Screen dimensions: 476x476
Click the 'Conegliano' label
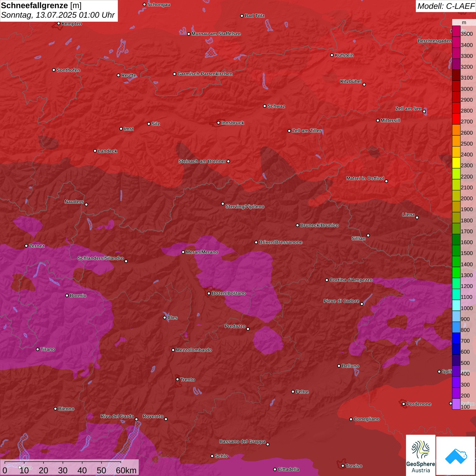[x=367, y=419]
